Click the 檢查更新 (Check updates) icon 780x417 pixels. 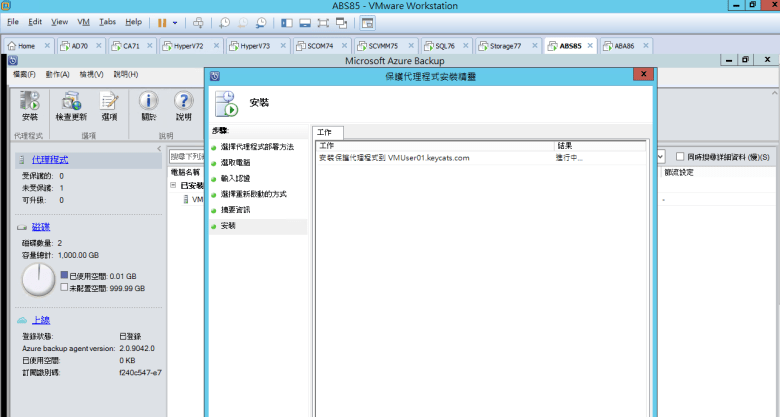(71, 104)
